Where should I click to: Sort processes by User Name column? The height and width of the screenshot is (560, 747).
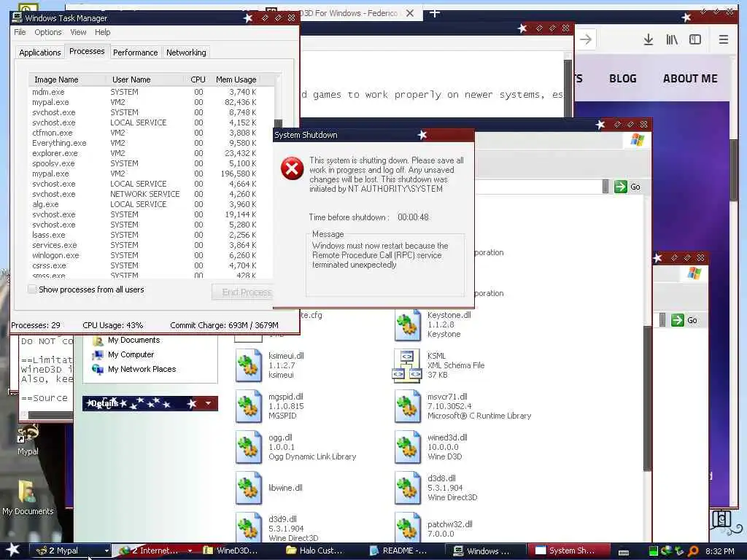tap(146, 79)
